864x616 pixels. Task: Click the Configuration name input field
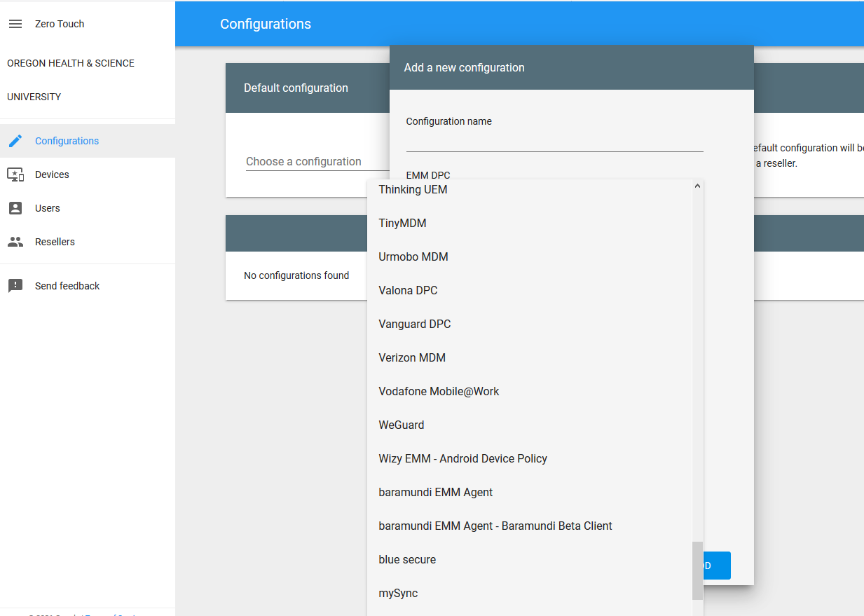[554, 141]
